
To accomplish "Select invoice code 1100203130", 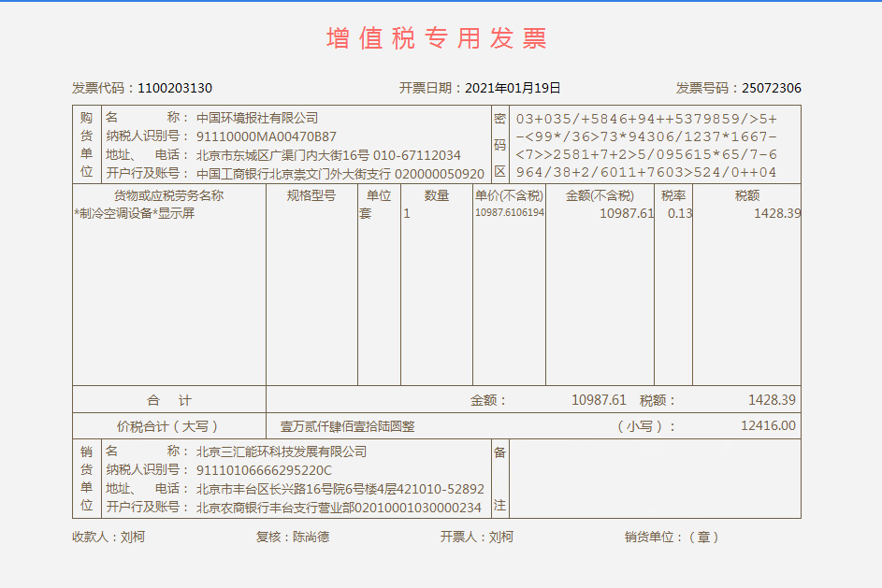I will coord(175,88).
